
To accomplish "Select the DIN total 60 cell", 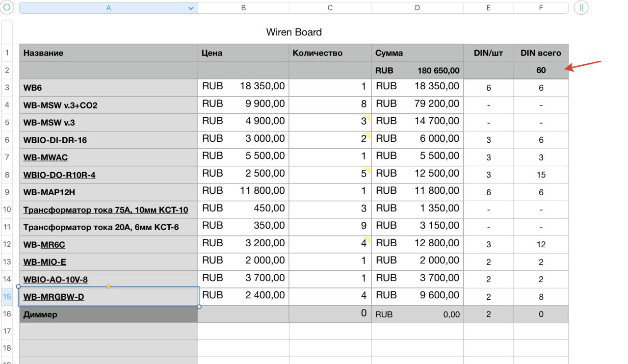I will coord(541,70).
